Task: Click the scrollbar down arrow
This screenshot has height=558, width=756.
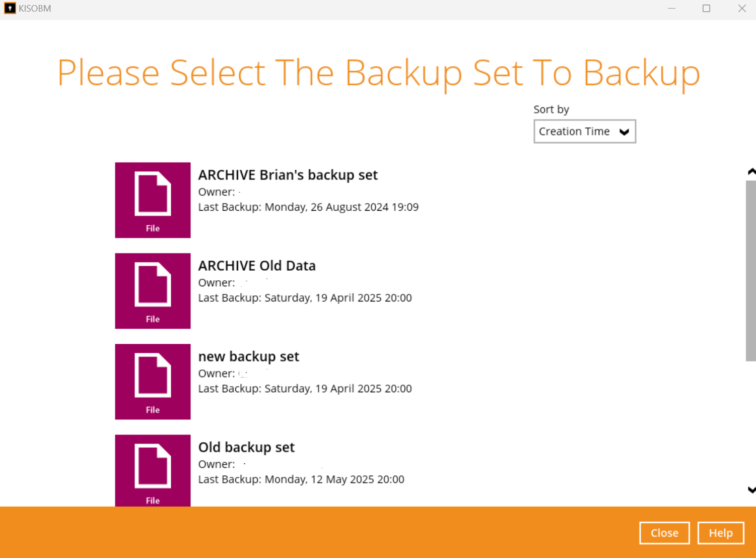Action: coord(750,489)
